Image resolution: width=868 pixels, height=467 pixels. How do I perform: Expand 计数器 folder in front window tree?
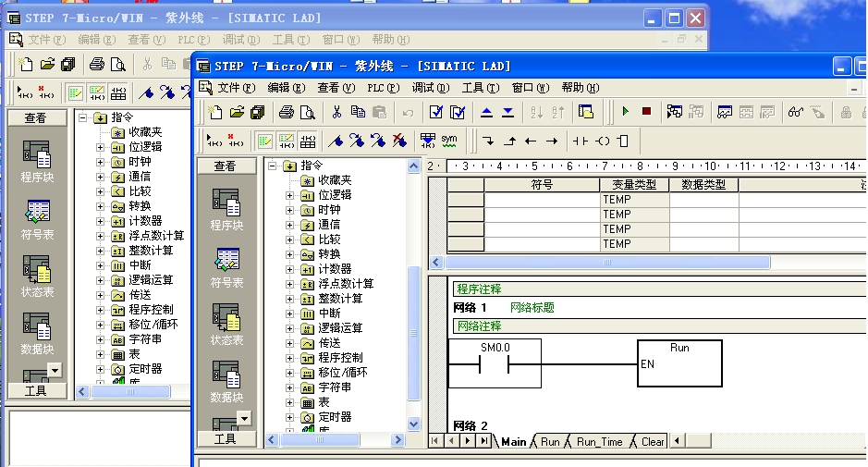pos(289,269)
